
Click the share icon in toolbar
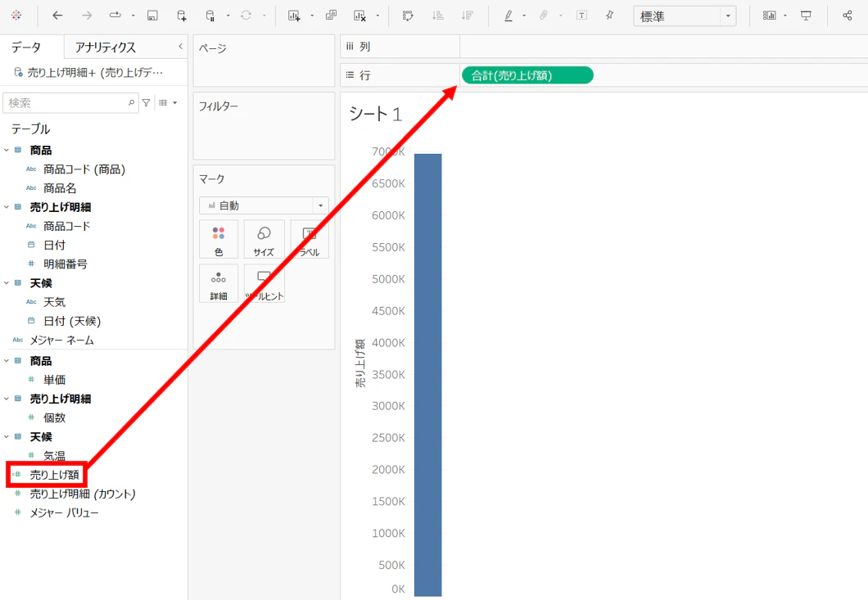coord(847,16)
